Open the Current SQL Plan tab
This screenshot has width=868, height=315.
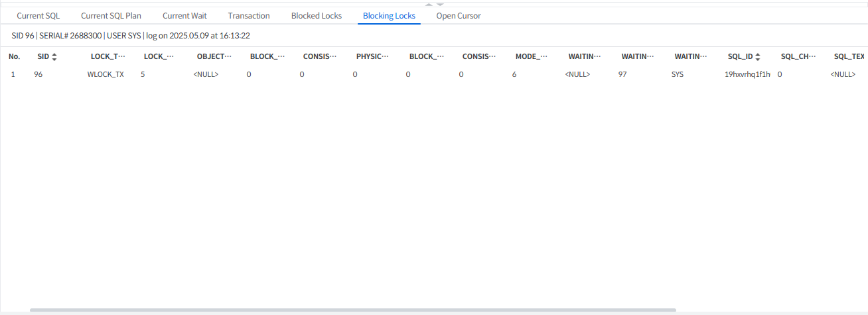(x=111, y=15)
